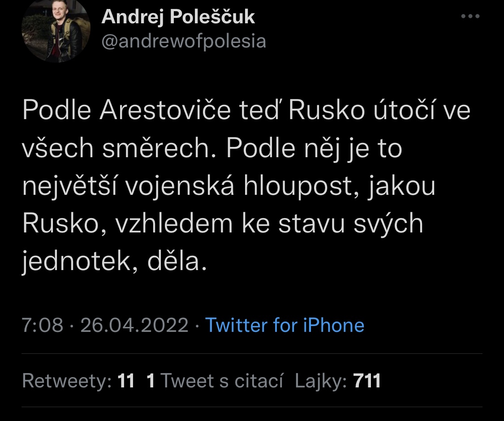This screenshot has width=504, height=421.
Task: Click the quote tweet count 1
Action: [x=151, y=381]
